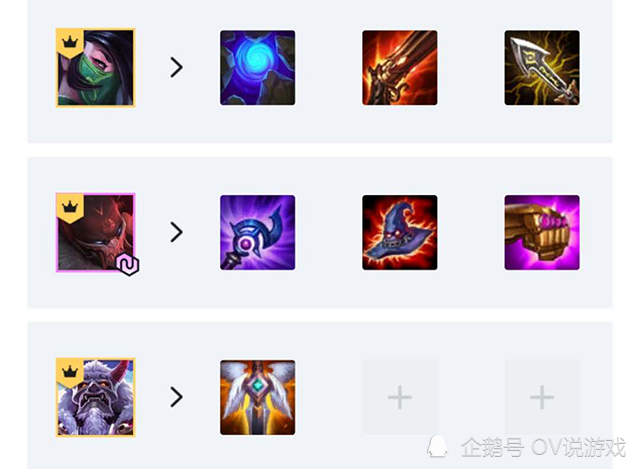This screenshot has height=469, width=640.
Task: Expand the chevron next to red masked champion
Action: tap(176, 232)
